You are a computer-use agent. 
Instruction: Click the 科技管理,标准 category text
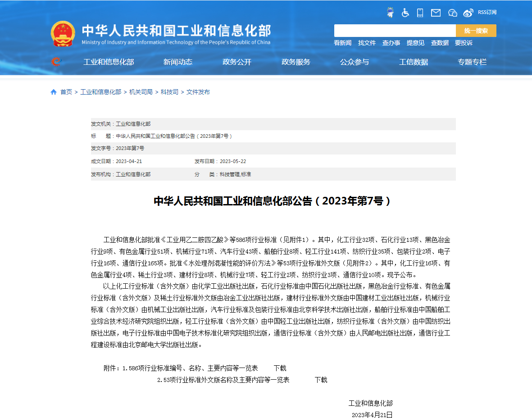click(x=236, y=174)
